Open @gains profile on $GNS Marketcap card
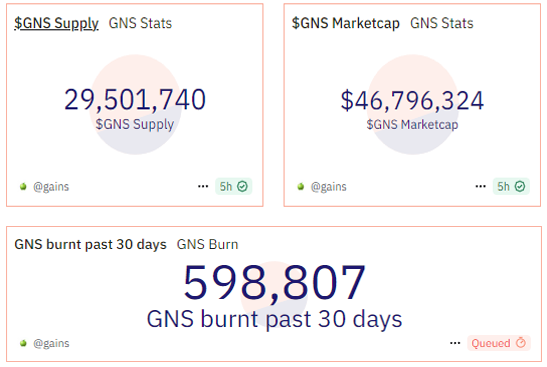 [x=329, y=187]
